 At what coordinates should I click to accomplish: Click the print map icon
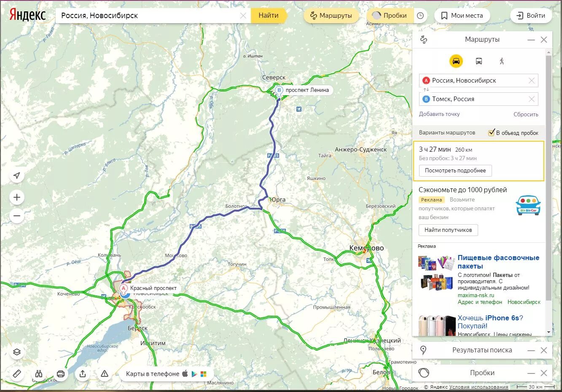coord(61,374)
